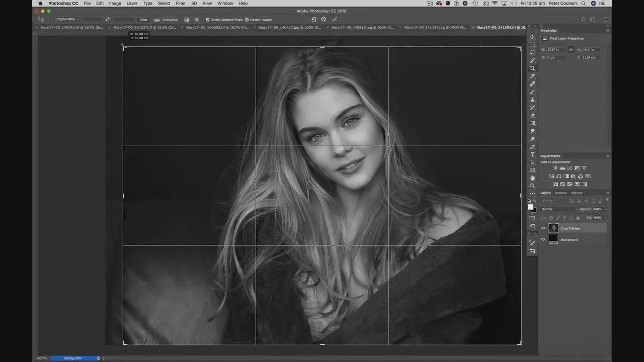Choose the Type tool
Viewport: 644px width, 362px height.
532,155
